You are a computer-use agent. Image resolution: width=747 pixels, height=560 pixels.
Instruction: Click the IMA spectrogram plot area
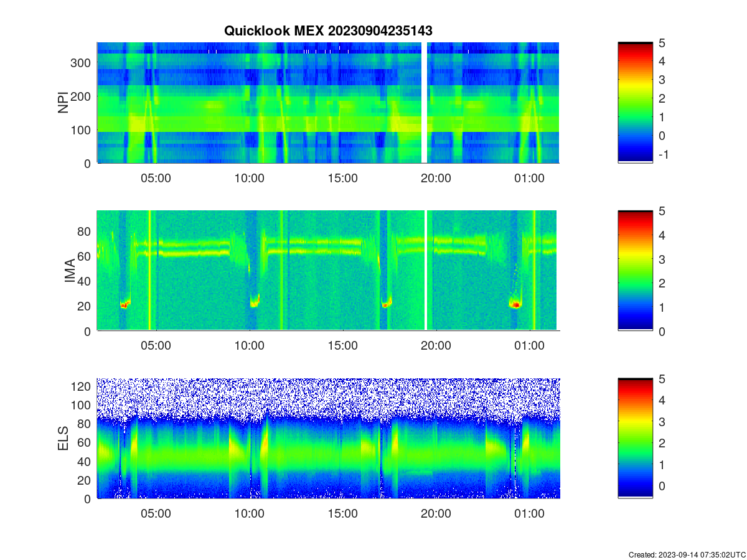(x=328, y=271)
